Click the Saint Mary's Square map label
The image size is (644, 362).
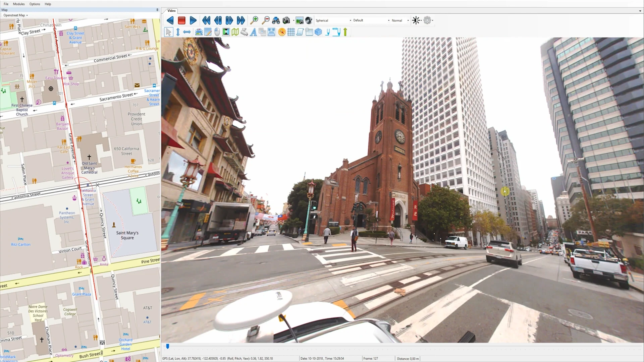tap(127, 235)
